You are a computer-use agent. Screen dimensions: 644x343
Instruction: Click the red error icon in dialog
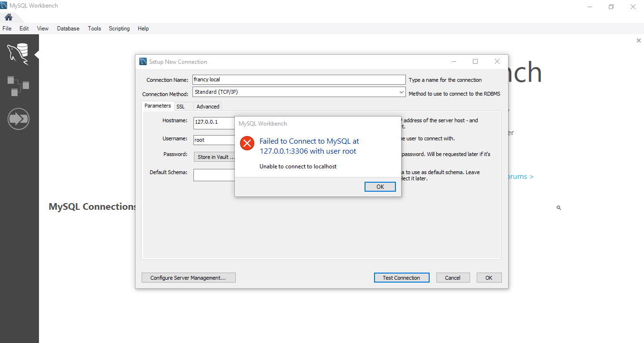[247, 143]
